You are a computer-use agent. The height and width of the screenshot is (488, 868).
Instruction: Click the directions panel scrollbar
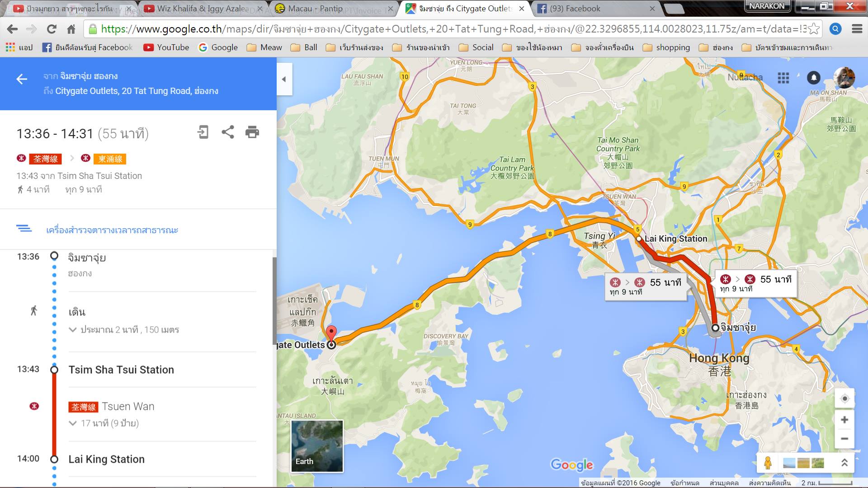tap(274, 300)
